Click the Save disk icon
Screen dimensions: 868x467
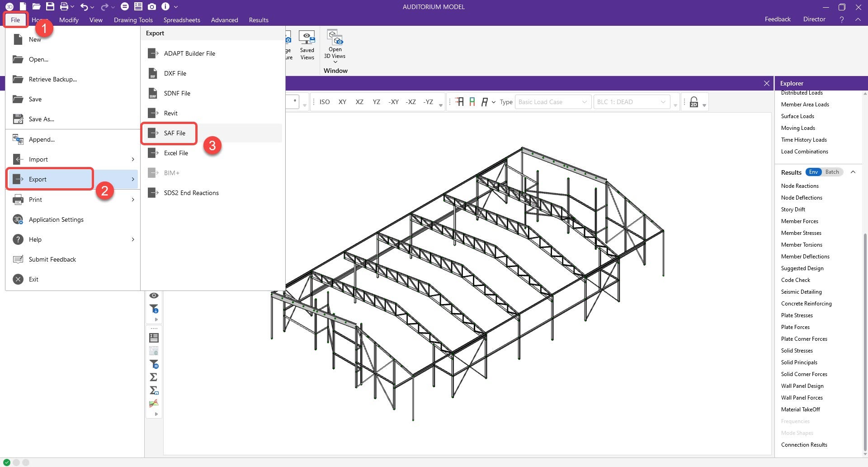[x=50, y=6]
